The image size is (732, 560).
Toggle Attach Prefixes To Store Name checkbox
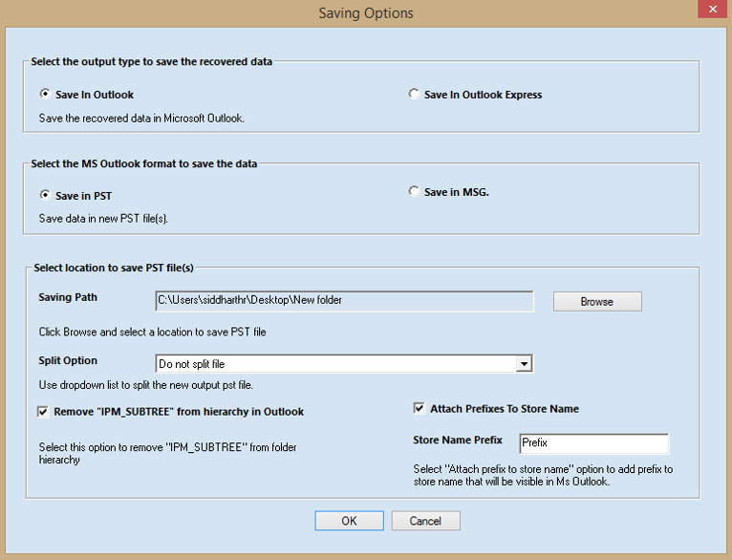[420, 409]
